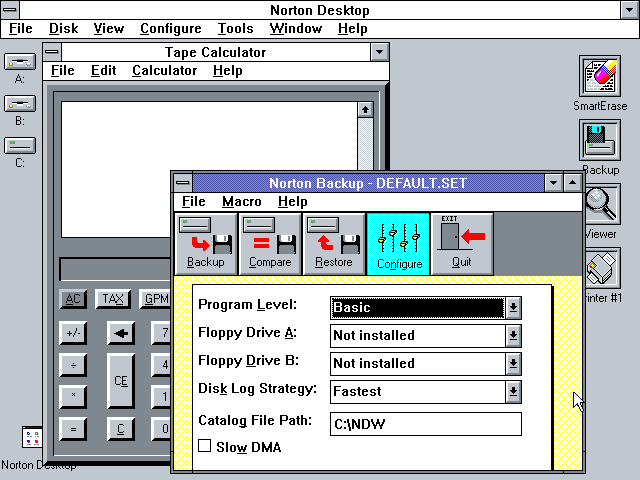Click the Floppy Drive B 'Not installed' field
The height and width of the screenshot is (480, 640).
[x=418, y=363]
